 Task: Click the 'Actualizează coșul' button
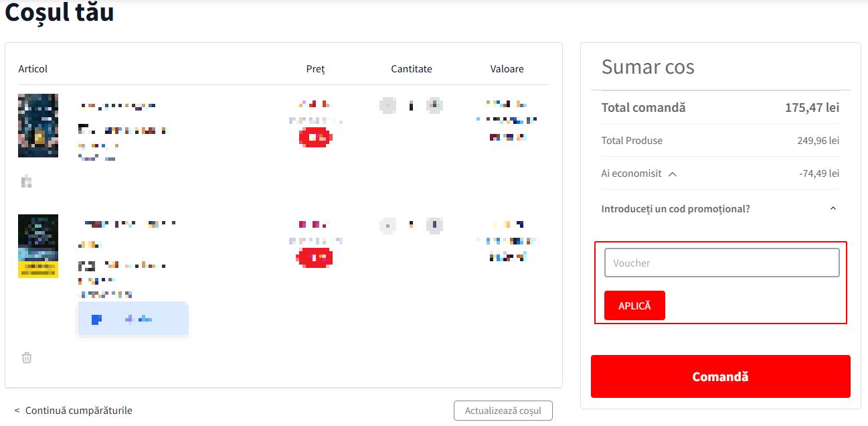click(503, 411)
